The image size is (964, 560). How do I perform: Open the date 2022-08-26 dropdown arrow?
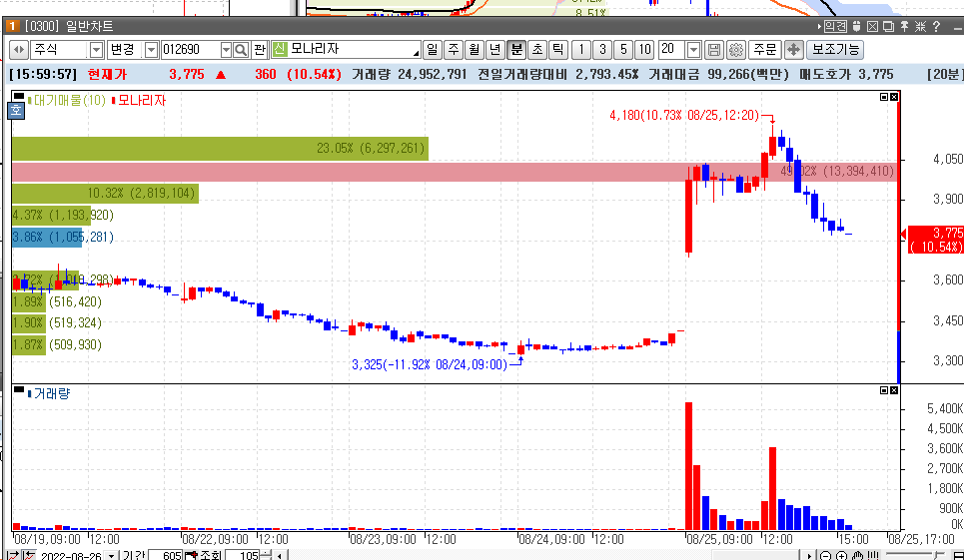[x=111, y=556]
